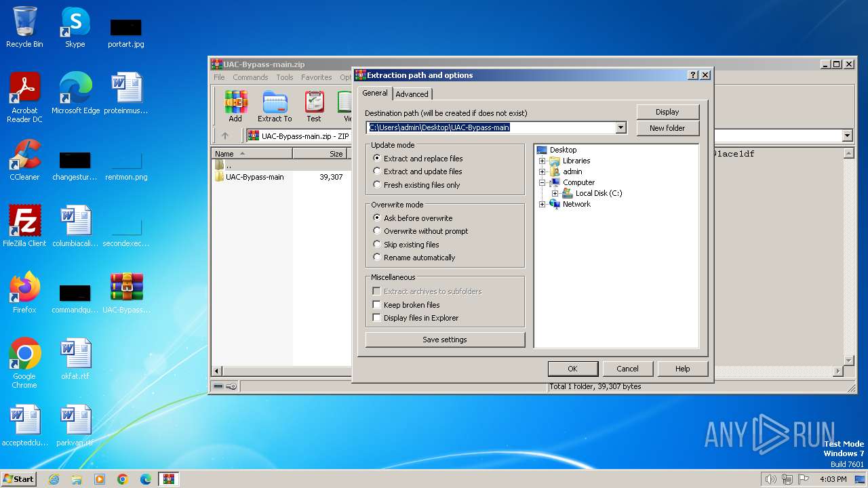Click the up-one-level arrow in WinRAR
Viewport: 868px width, 488px height.
[225, 136]
